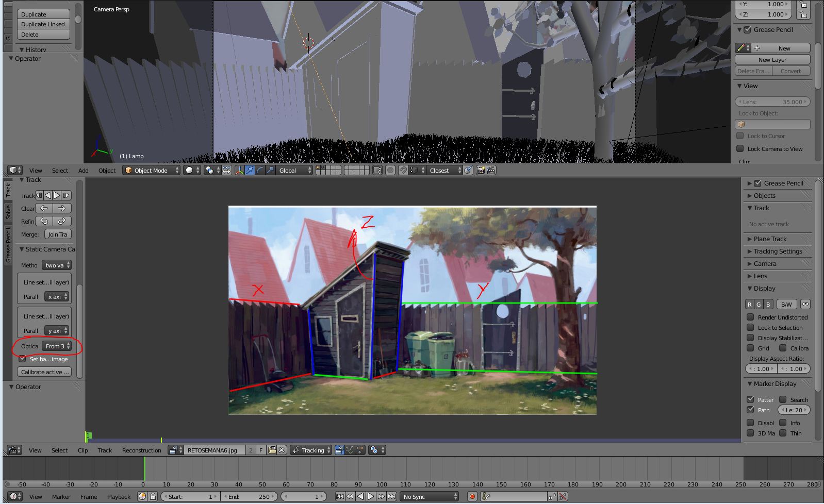Viewport: 824px width, 504px height.
Task: Enable Render Undistorted display option
Action: click(750, 317)
